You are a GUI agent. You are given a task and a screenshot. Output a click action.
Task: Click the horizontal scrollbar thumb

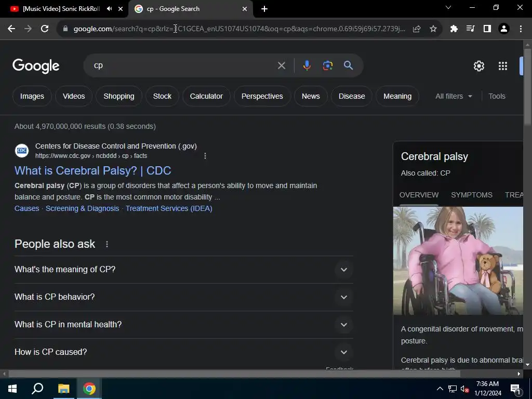point(234,374)
